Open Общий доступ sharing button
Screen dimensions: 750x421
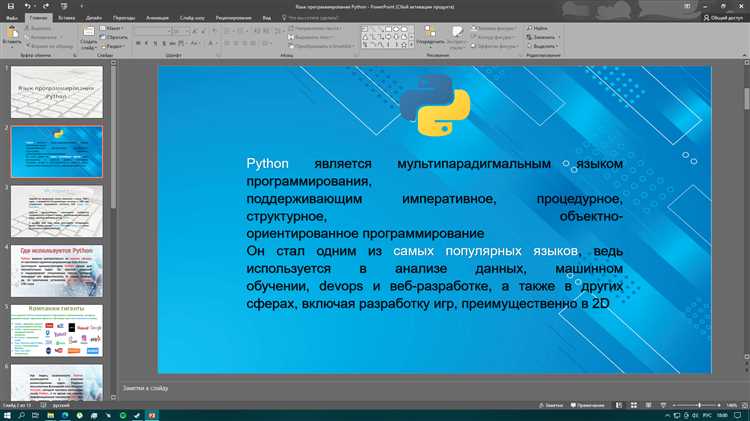723,18
